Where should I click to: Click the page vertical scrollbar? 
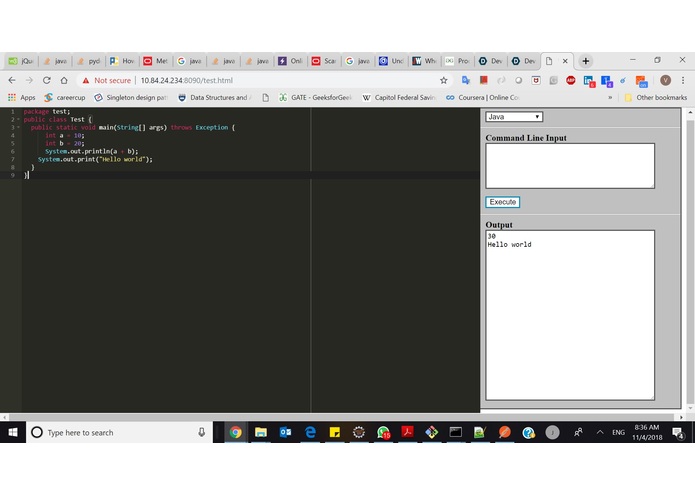click(x=691, y=261)
